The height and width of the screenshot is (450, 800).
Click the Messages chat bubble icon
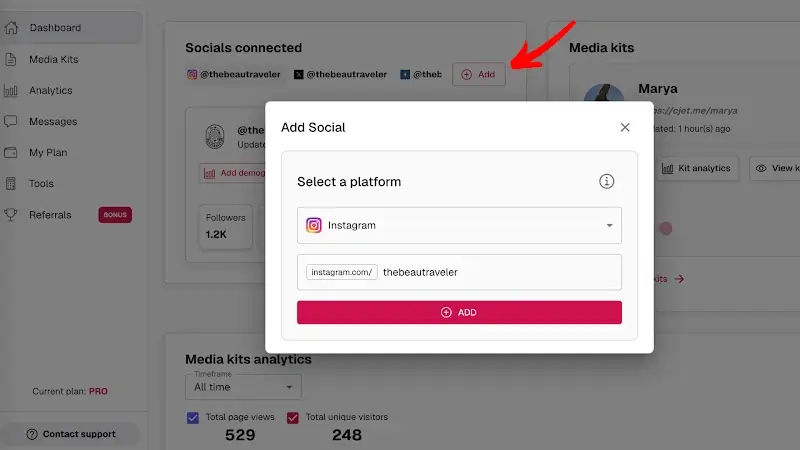tap(12, 122)
